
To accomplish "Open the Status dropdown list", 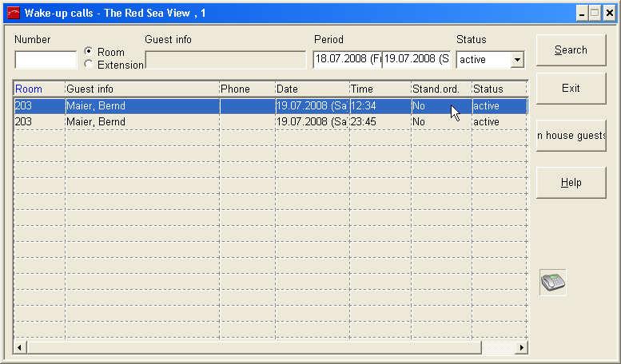I will [x=517, y=60].
